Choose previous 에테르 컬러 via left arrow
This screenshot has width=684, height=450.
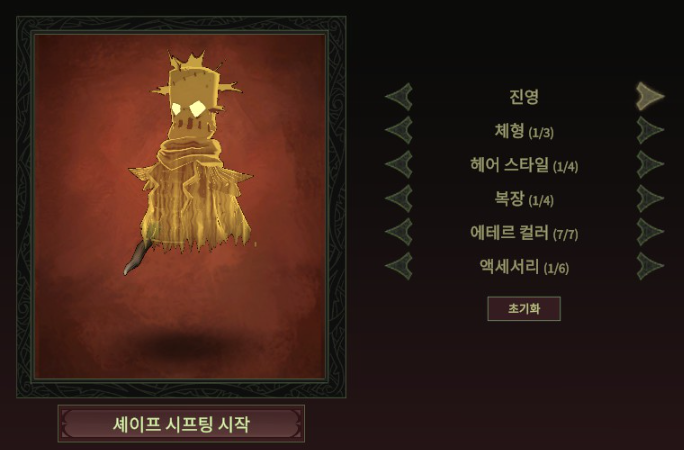pyautogui.click(x=399, y=232)
